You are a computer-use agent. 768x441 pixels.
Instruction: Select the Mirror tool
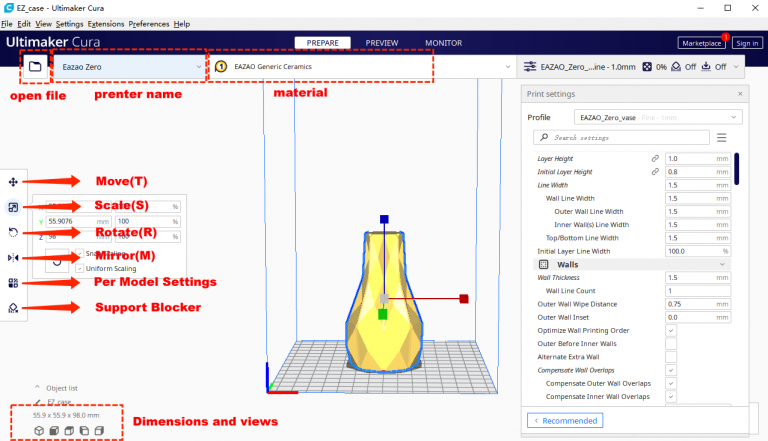(13, 258)
